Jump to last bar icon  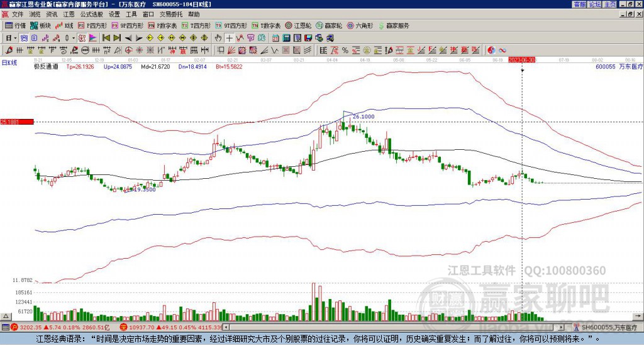117,38
